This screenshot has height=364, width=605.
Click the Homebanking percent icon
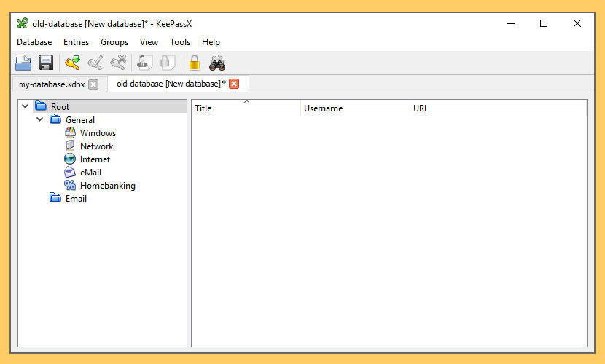[70, 185]
